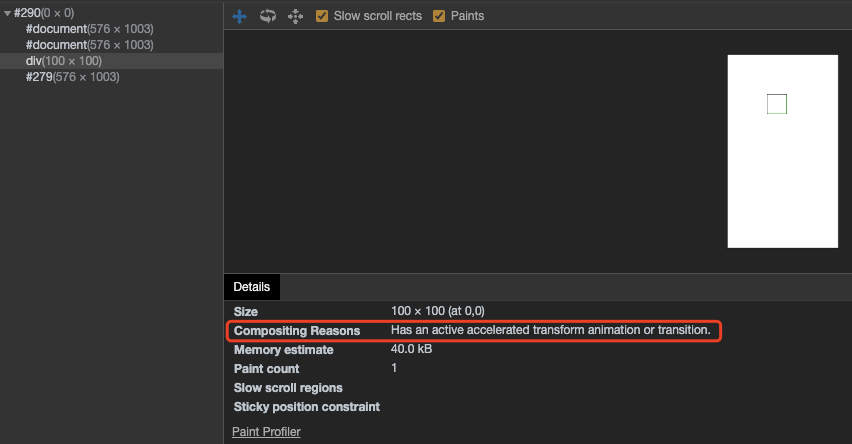Select the second #document layer in tree
This screenshot has width=852, height=444.
click(x=89, y=45)
